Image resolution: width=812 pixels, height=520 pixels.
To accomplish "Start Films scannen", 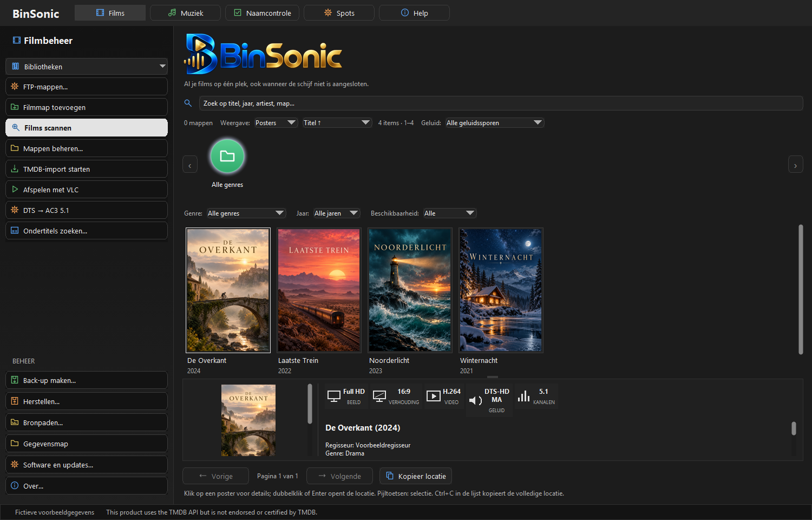I will click(87, 128).
